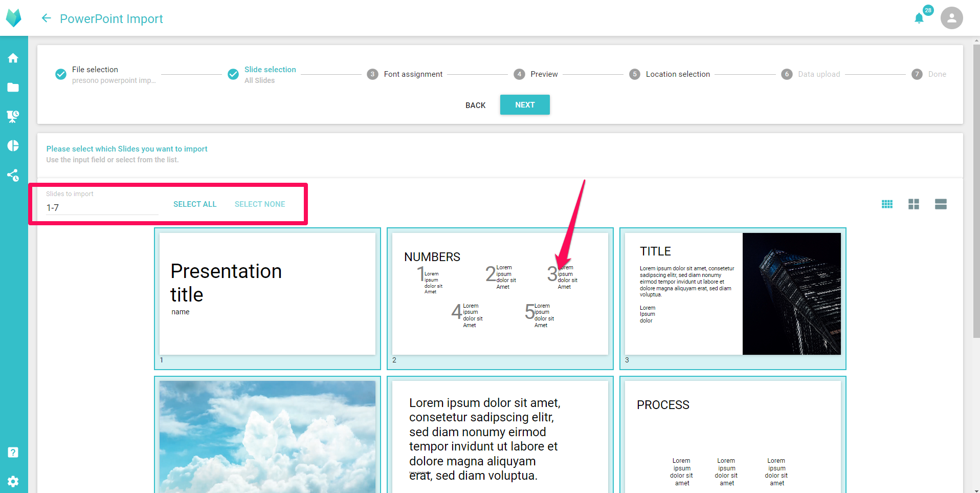Screen dimensions: 980x493
Task: Click the PowerPoint Import title
Action: point(112,19)
